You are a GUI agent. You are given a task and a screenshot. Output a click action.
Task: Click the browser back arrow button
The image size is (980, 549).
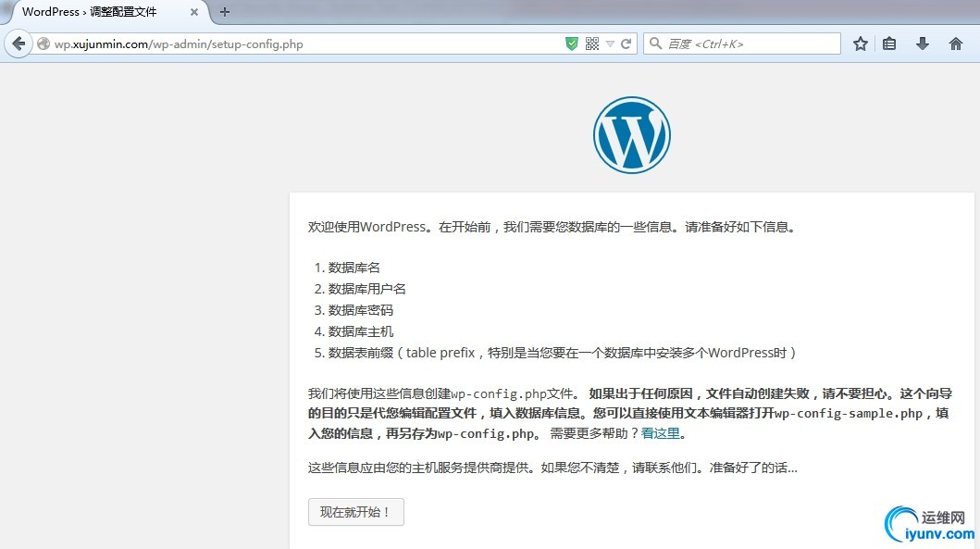tap(19, 44)
